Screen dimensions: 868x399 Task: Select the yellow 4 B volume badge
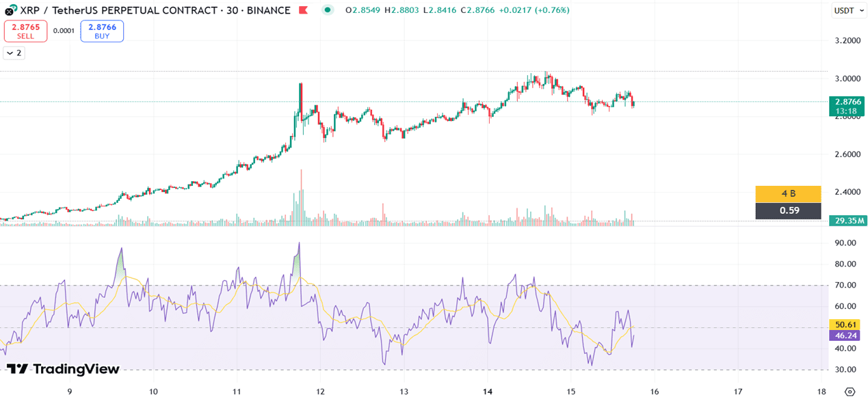click(787, 194)
